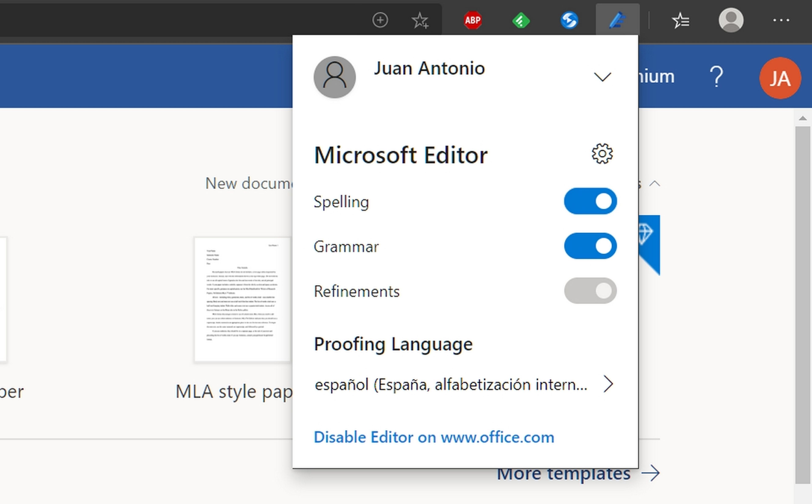Image resolution: width=812 pixels, height=504 pixels.
Task: Add this page to favorites
Action: pyautogui.click(x=420, y=20)
